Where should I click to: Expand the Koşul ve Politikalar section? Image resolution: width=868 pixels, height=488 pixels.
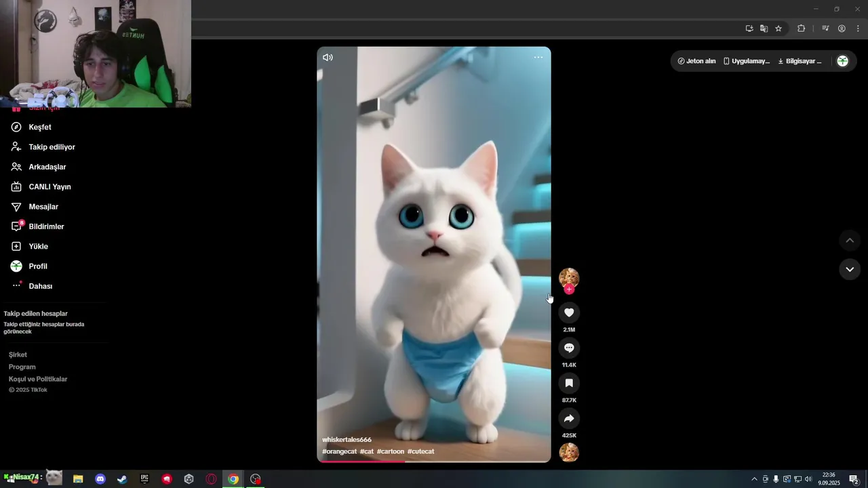(38, 379)
